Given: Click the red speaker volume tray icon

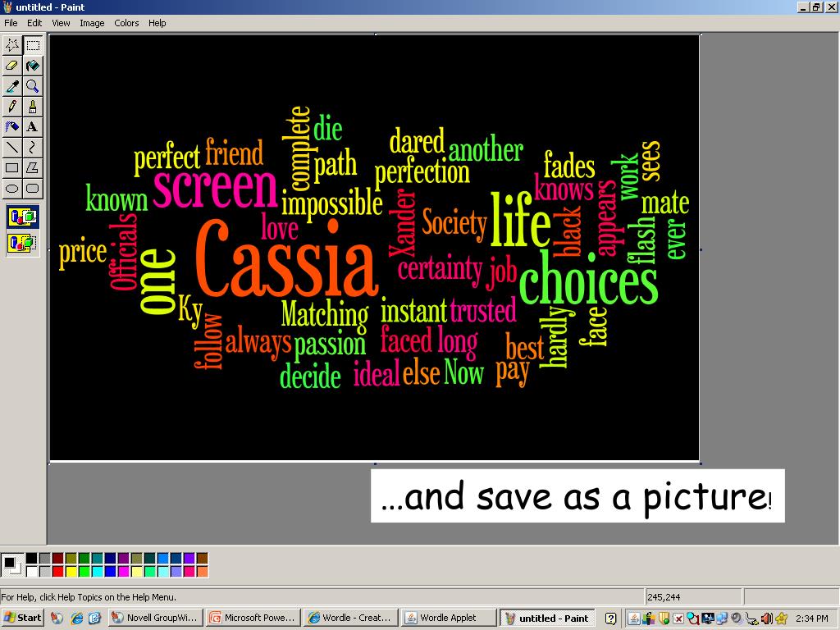Looking at the screenshot, I should (x=767, y=619).
